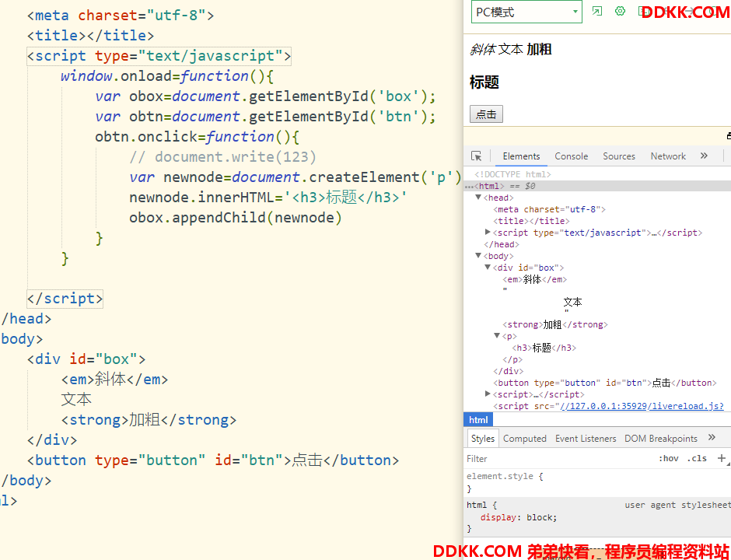The width and height of the screenshot is (731, 560).
Task: Toggle the .cls class editor
Action: coord(697,459)
